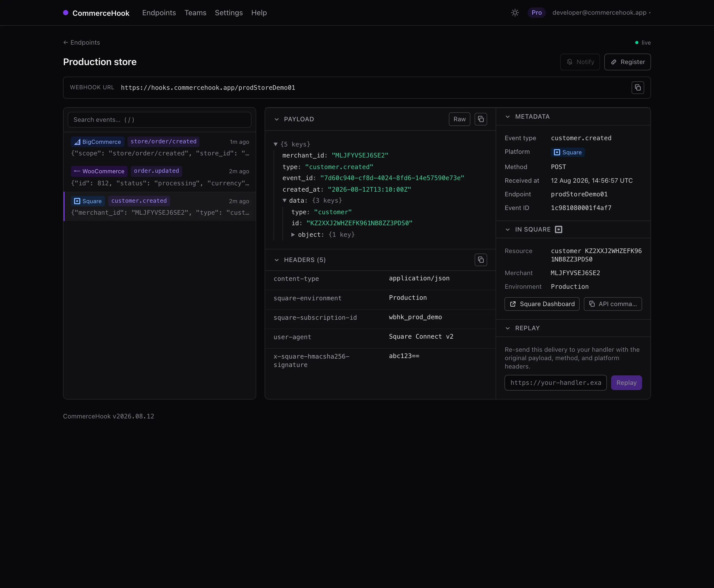Screen dimensions: 714x588
Task: Click the order.updated event tag
Action: tap(156, 171)
